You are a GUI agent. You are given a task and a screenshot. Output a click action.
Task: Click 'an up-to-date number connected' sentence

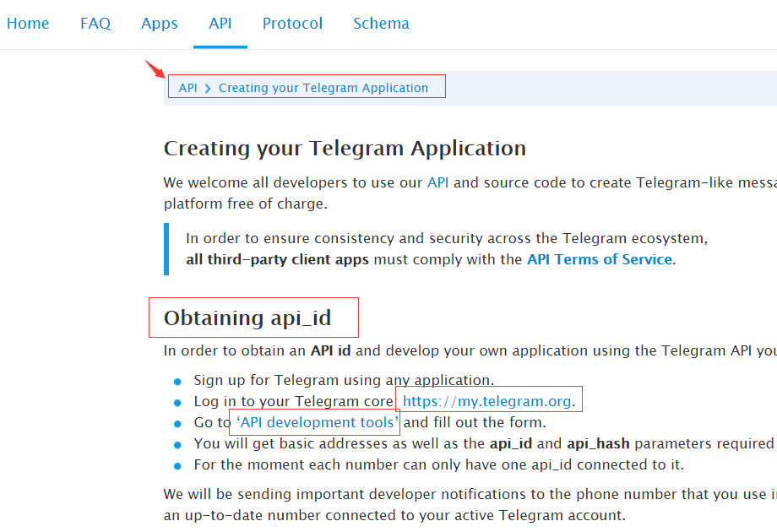click(x=394, y=516)
